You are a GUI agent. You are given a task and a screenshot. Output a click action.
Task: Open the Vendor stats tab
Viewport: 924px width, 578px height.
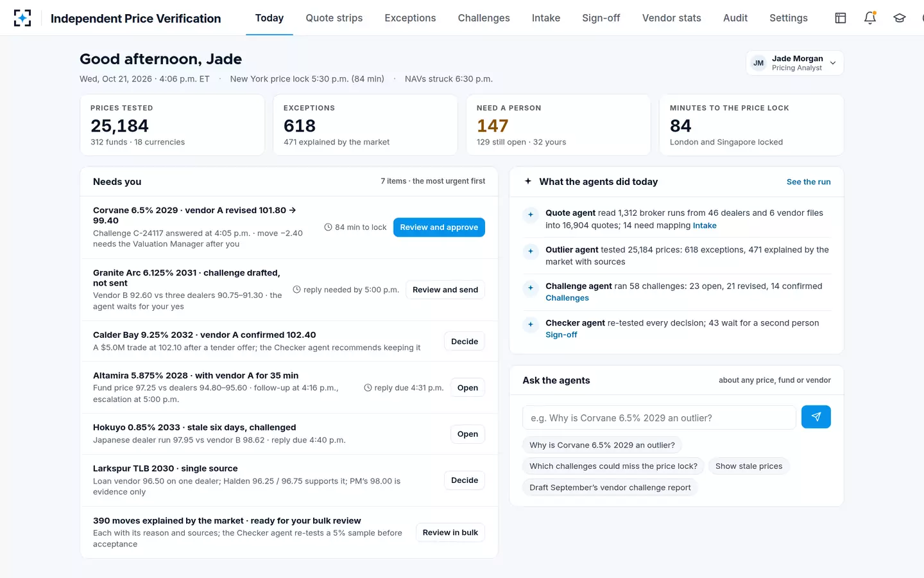pyautogui.click(x=672, y=18)
